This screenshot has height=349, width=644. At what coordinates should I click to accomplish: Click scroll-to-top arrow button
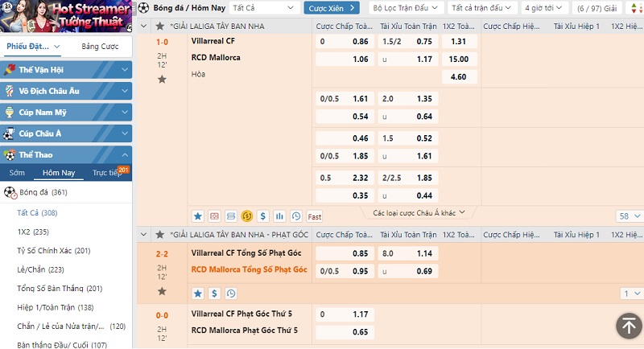point(629,326)
